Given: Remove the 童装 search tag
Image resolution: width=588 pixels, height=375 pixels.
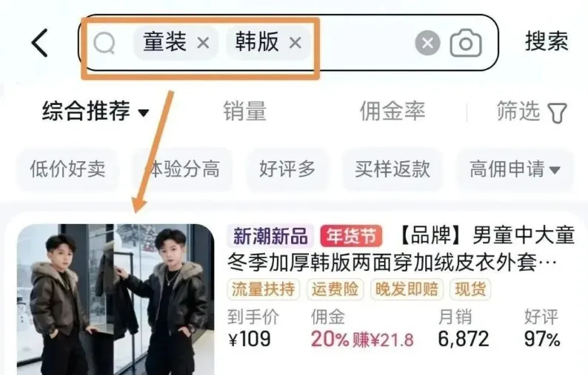Looking at the screenshot, I should [x=203, y=43].
